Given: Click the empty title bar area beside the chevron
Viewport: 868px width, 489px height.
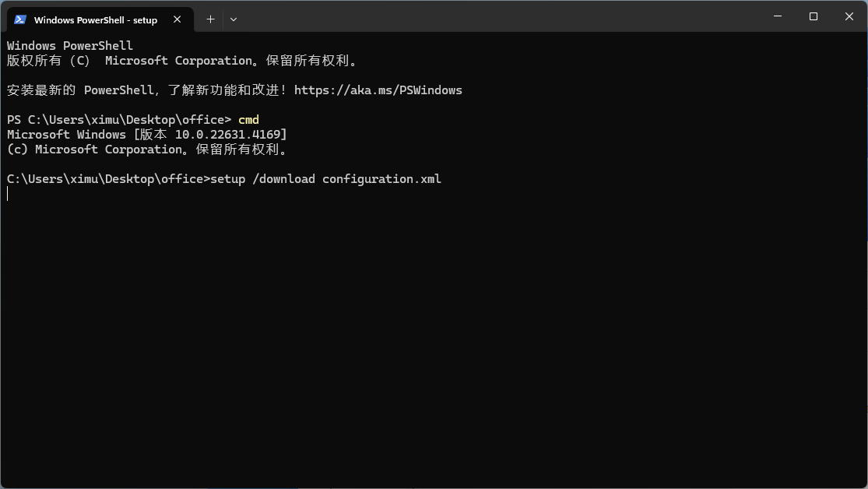Looking at the screenshot, I should click(498, 16).
